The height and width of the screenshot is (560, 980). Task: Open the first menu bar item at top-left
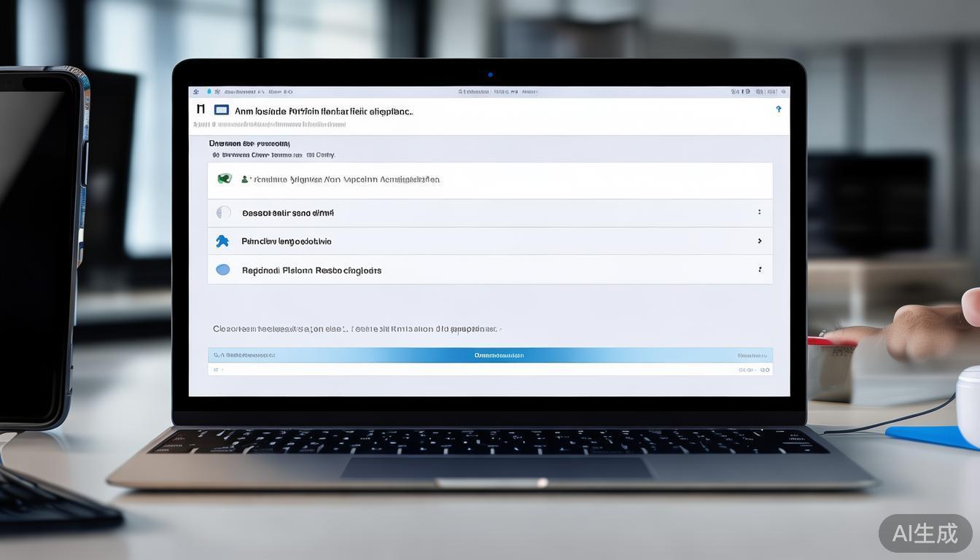196,92
